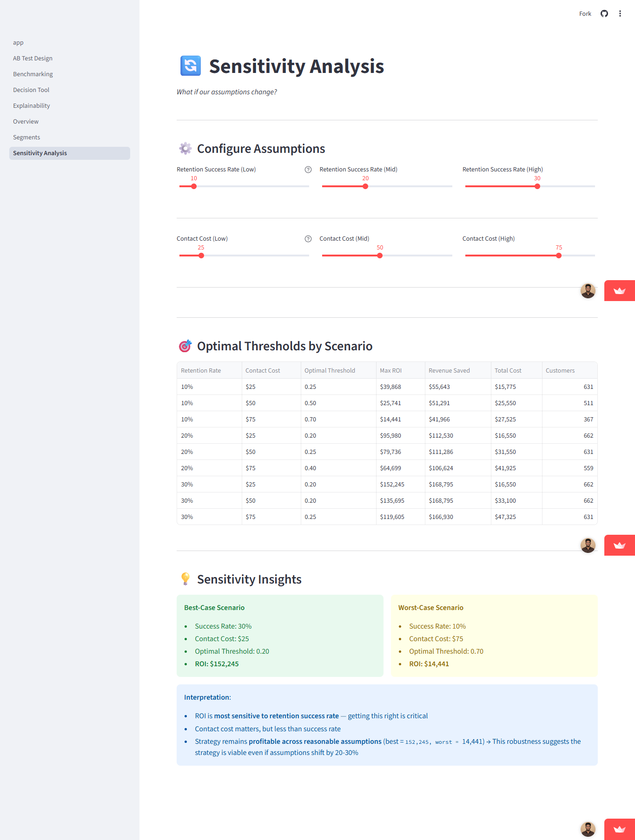Sort table by Optimal Threshold column header
635x840 pixels.
(338, 370)
